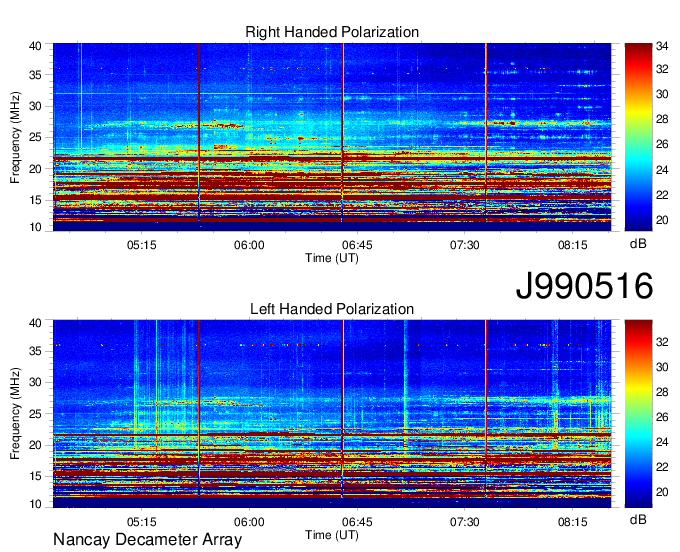Click the 07:30 tick label on top plot
Viewport: 680px width, 552px height.
(x=464, y=245)
